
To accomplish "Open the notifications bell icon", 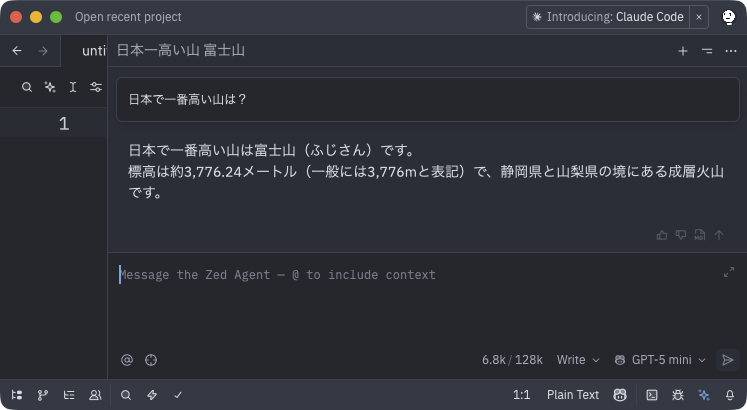I will 730,395.
